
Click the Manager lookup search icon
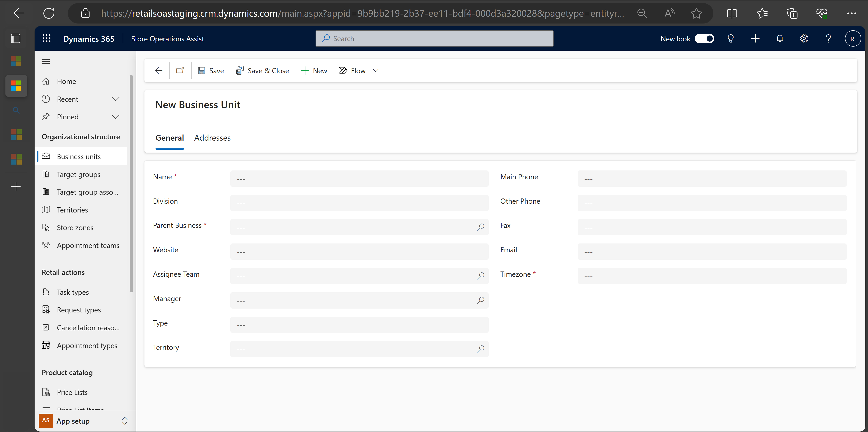click(481, 300)
